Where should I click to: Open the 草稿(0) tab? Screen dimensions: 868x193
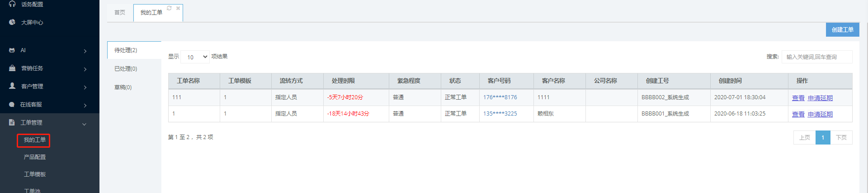click(x=123, y=87)
